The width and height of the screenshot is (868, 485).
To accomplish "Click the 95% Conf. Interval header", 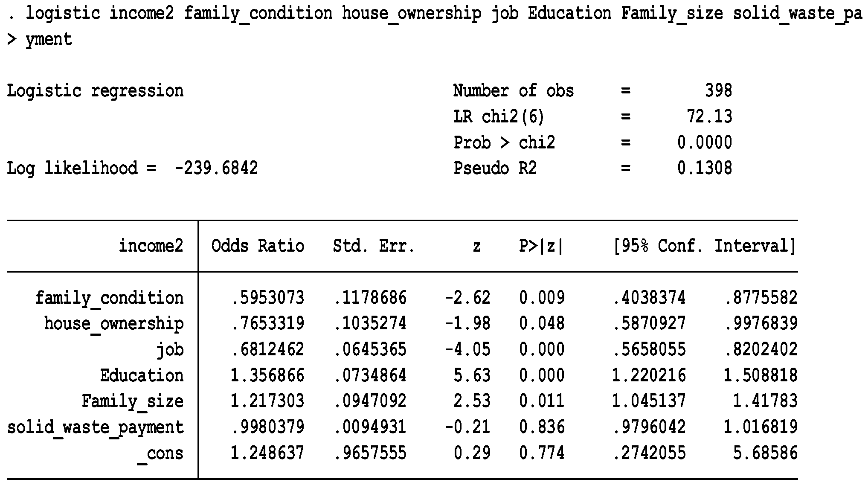I will [705, 246].
